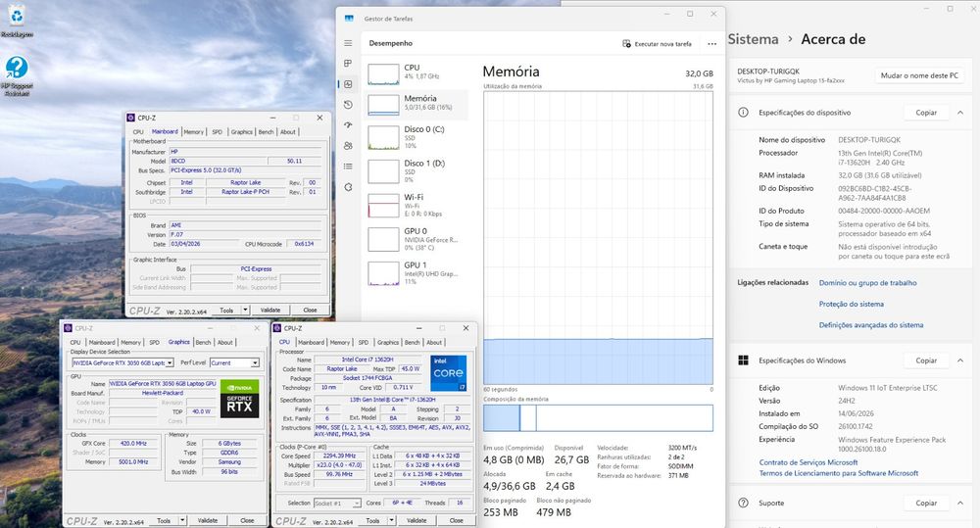Select CPU graph thumbnail in performance list
The width and height of the screenshot is (980, 528).
pos(383,73)
